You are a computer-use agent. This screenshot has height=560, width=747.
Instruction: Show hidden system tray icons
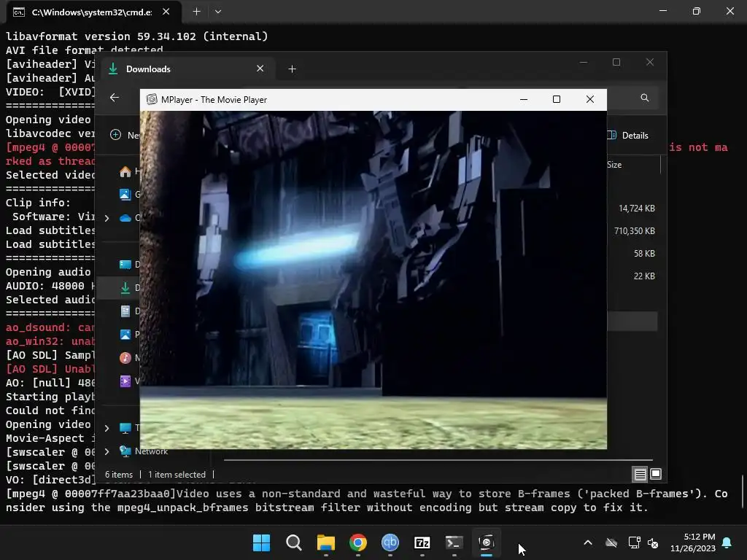click(x=588, y=542)
